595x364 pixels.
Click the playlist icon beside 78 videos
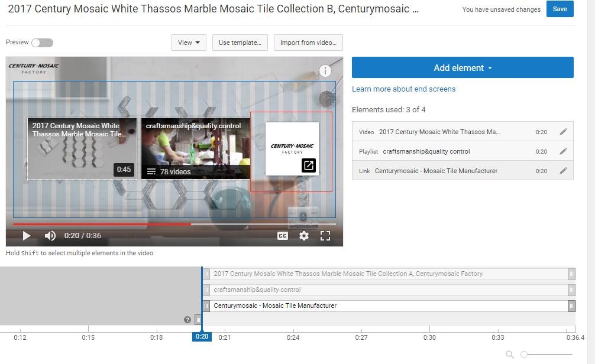[151, 172]
